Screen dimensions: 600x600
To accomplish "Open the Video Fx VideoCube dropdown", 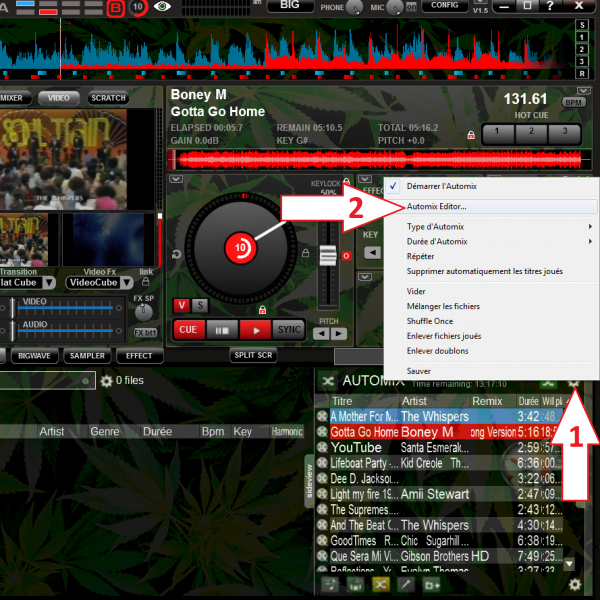I will 98,283.
